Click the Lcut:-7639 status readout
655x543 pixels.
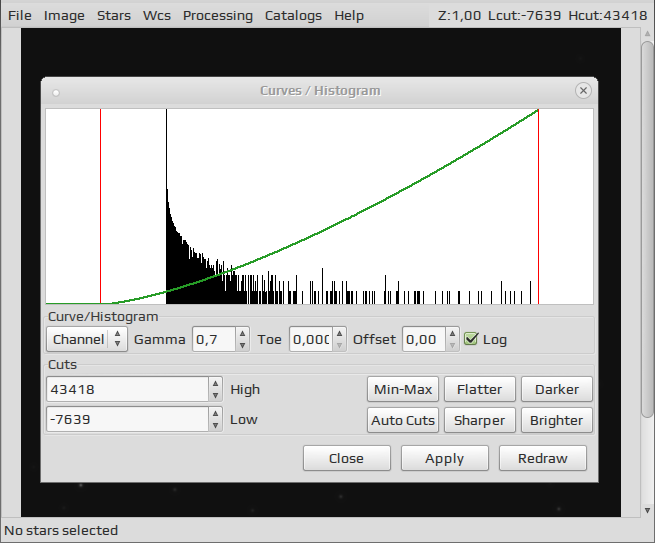coord(525,15)
